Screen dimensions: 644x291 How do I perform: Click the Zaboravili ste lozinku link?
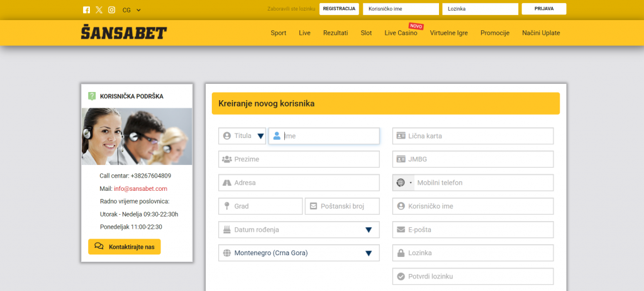(x=291, y=9)
